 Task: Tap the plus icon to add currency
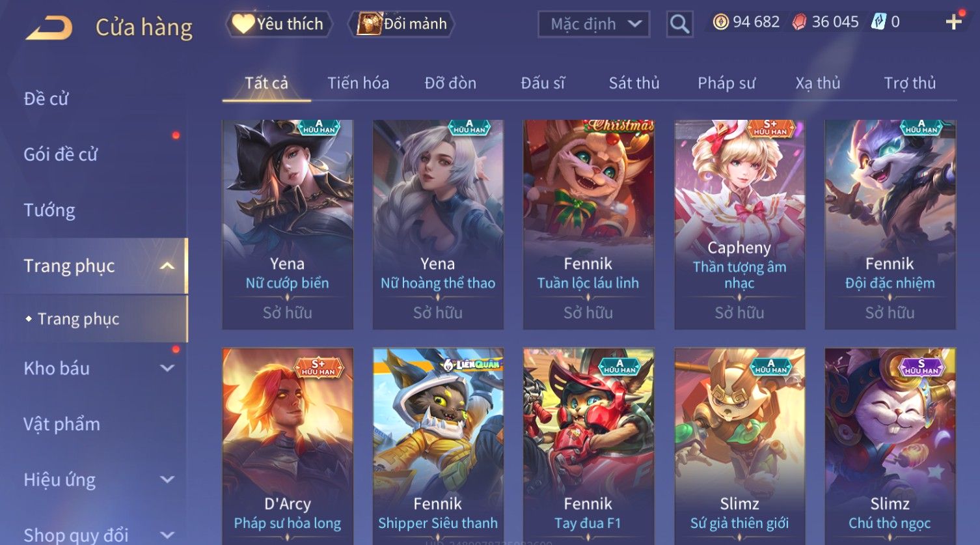954,22
